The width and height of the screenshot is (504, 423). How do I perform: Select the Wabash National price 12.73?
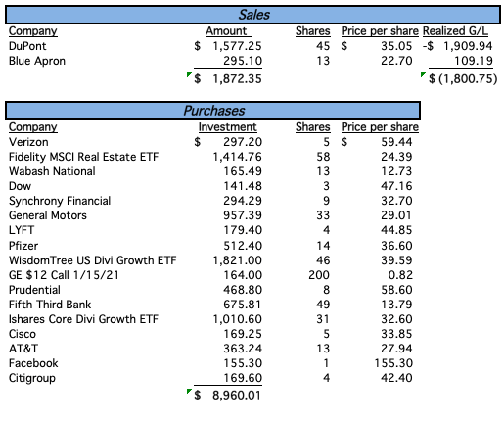[x=396, y=171]
